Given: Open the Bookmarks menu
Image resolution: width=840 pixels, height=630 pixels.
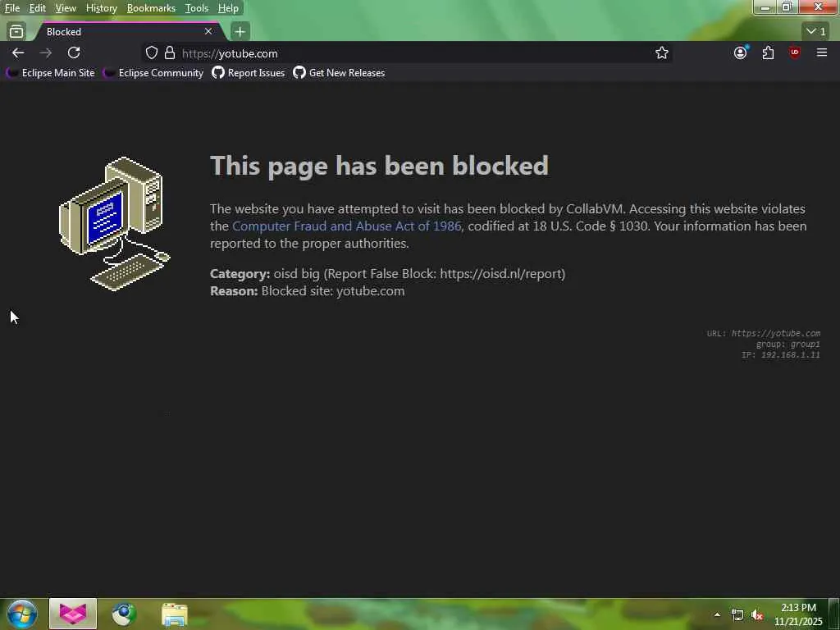Looking at the screenshot, I should [151, 8].
